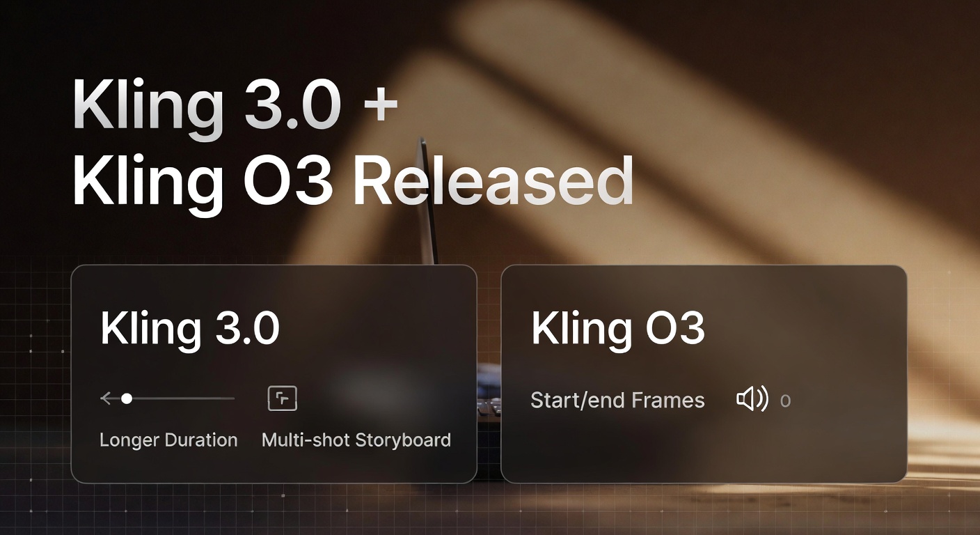Click the word 'Frames' in the O3 card
980x535 pixels.
(667, 401)
